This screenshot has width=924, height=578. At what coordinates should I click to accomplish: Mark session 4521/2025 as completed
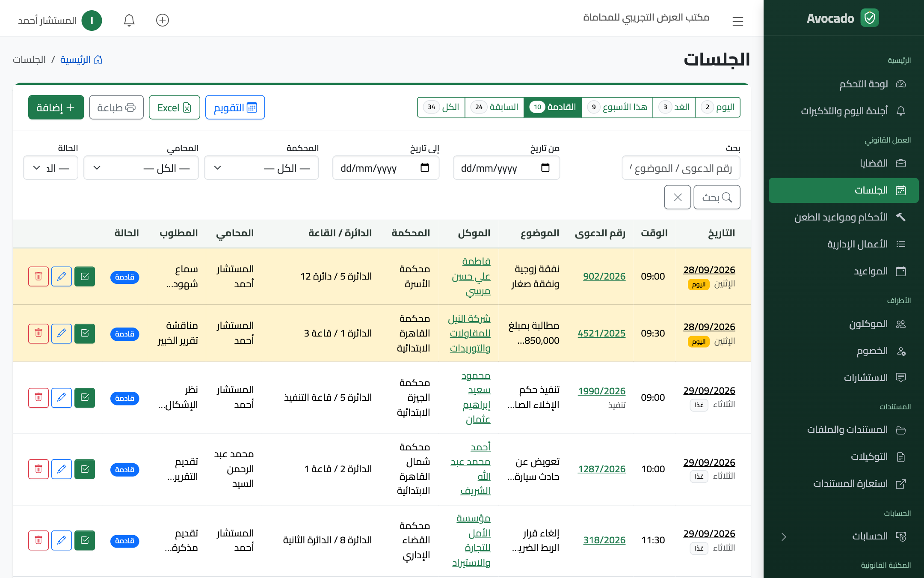(x=85, y=334)
